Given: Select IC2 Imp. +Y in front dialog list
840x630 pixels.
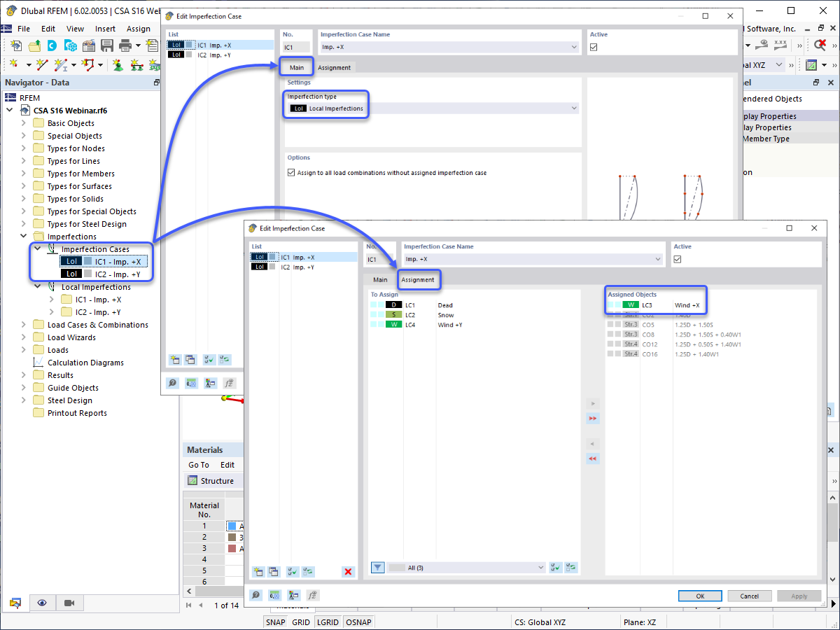Looking at the screenshot, I should (x=303, y=267).
